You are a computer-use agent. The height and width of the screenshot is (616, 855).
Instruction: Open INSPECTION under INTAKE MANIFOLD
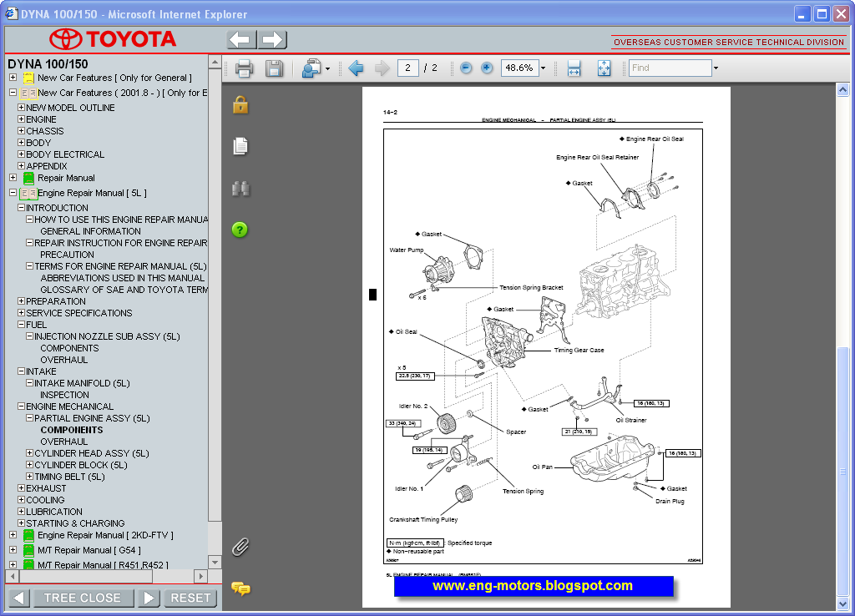coord(64,395)
